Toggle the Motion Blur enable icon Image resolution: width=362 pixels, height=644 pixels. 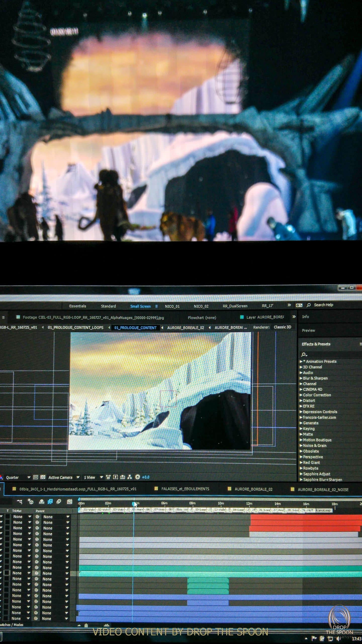click(x=59, y=502)
